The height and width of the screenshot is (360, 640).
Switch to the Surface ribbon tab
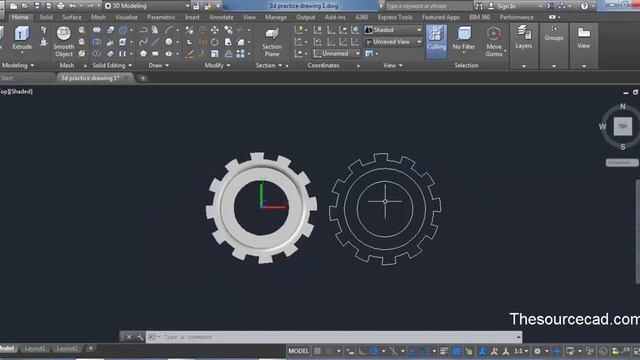[72, 17]
